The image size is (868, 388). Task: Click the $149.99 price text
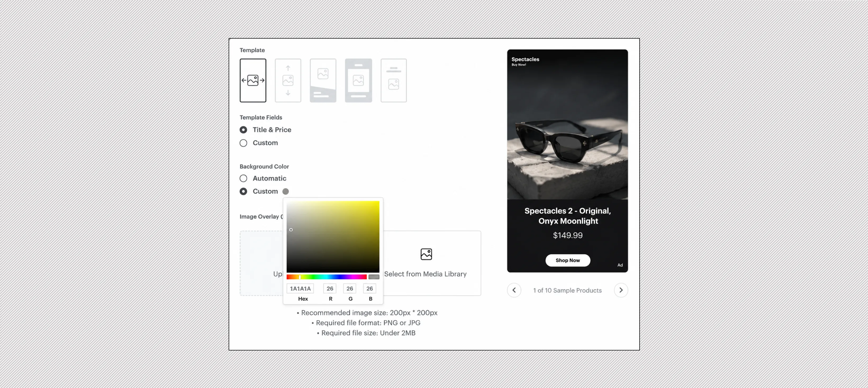pyautogui.click(x=568, y=235)
